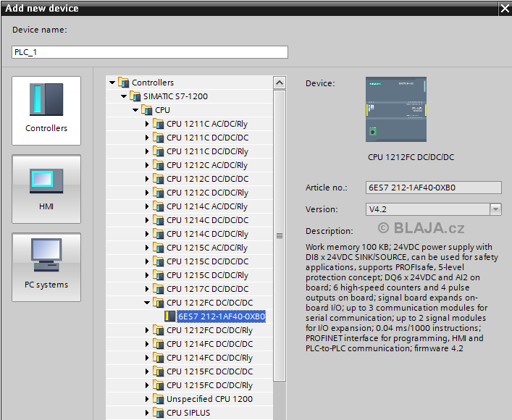The height and width of the screenshot is (420, 512).
Task: Click the Device name input field
Action: click(150, 52)
